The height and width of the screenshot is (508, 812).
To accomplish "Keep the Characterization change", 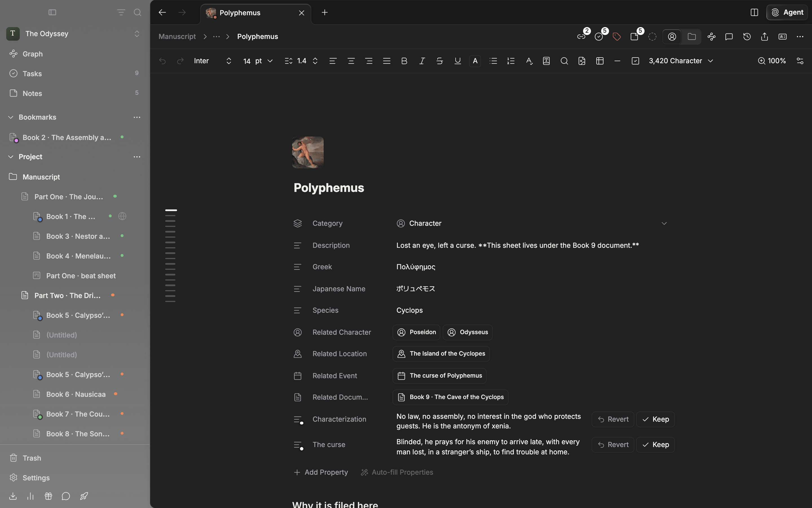I will pyautogui.click(x=655, y=419).
